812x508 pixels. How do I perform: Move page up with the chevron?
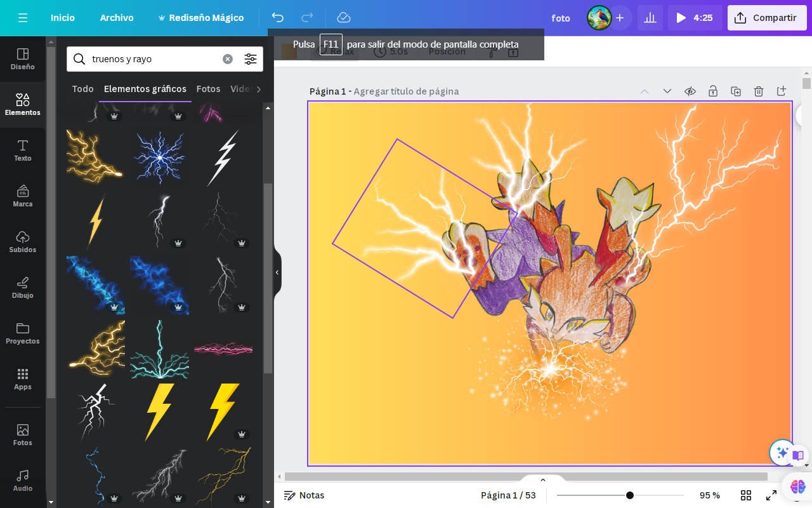[645, 91]
